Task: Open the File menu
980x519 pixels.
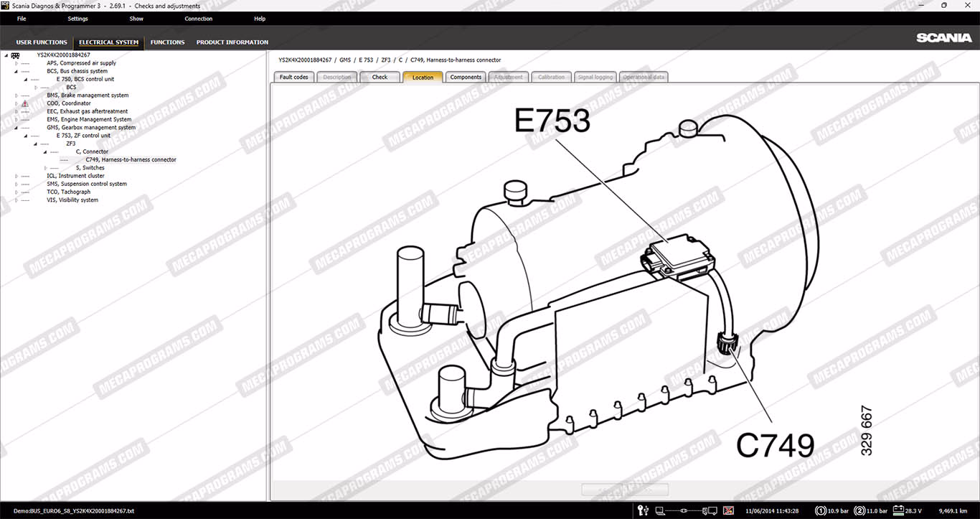Action: 22,19
